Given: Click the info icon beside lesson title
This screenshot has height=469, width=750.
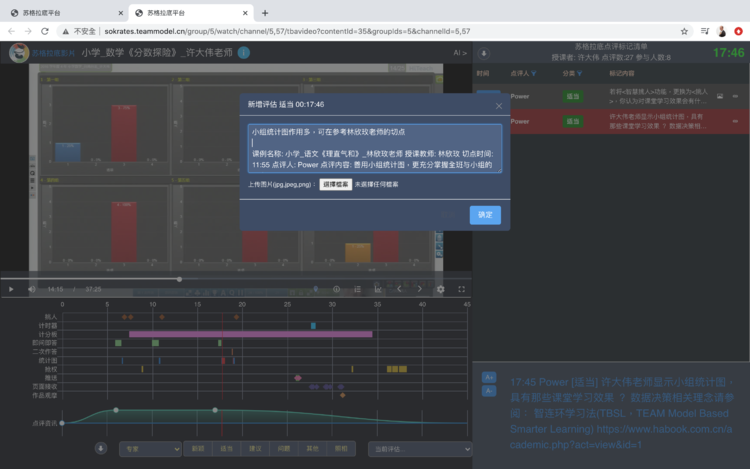Looking at the screenshot, I should coord(244,52).
